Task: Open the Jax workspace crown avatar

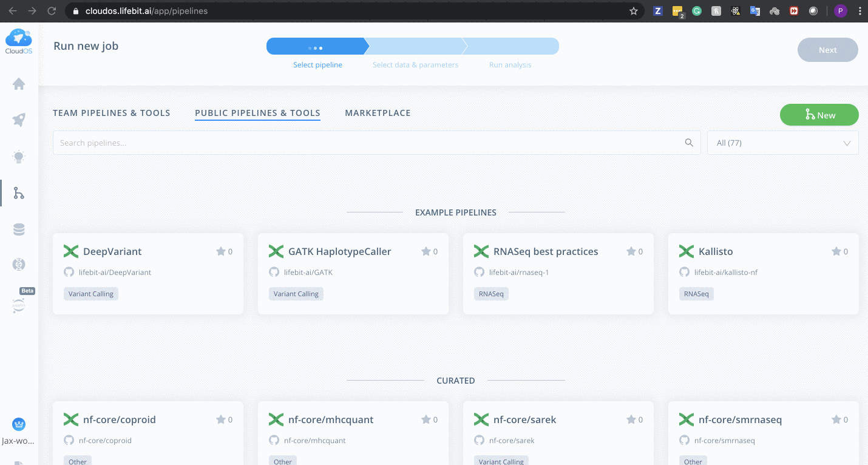Action: (19, 424)
